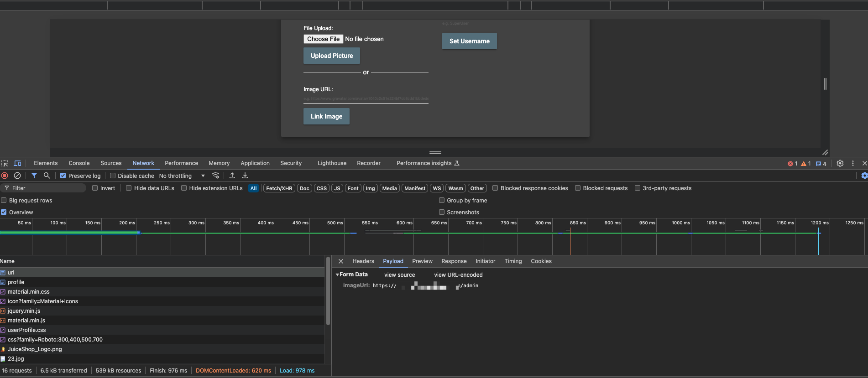Image resolution: width=868 pixels, height=378 pixels.
Task: Check Hide extension URLs
Action: coord(184,188)
